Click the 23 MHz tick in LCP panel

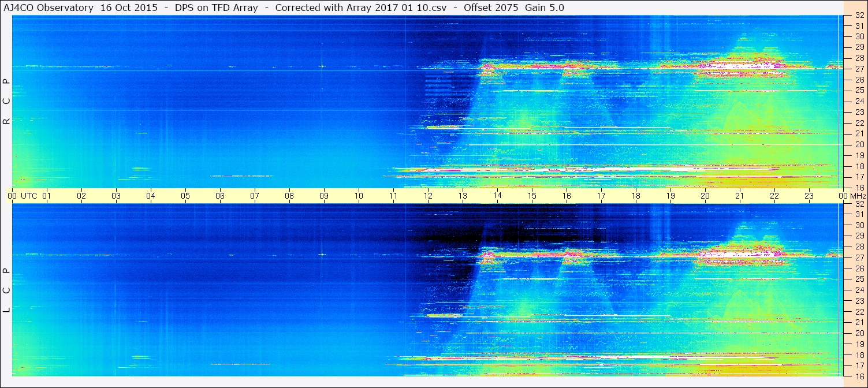pos(859,301)
